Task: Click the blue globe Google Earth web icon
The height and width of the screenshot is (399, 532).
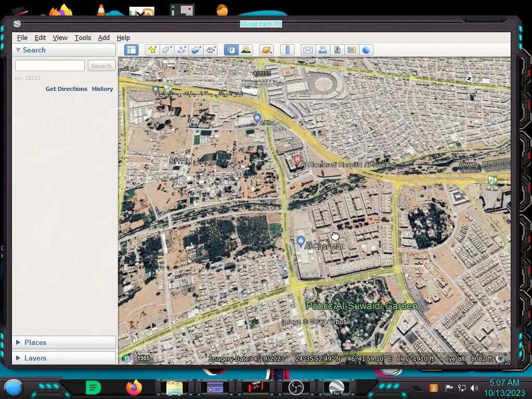Action: 366,50
